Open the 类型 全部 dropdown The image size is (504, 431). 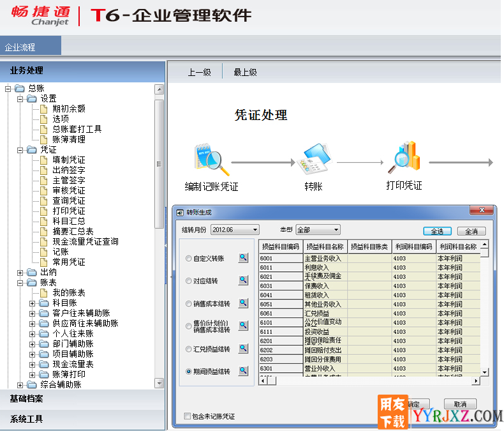coord(318,230)
